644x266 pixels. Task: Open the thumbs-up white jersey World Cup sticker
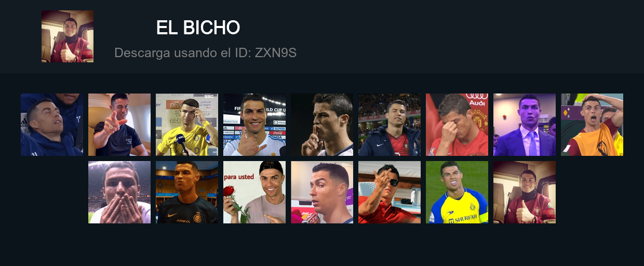[254, 125]
